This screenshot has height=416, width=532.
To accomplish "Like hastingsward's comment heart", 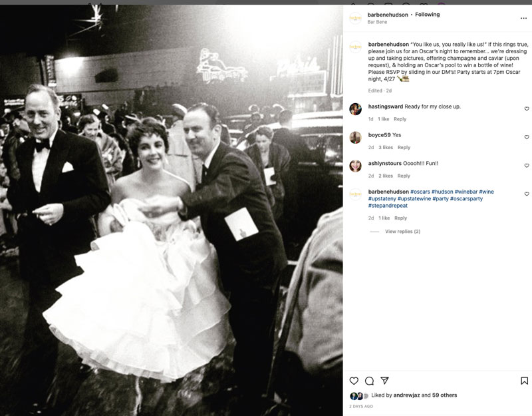I will click(x=527, y=108).
